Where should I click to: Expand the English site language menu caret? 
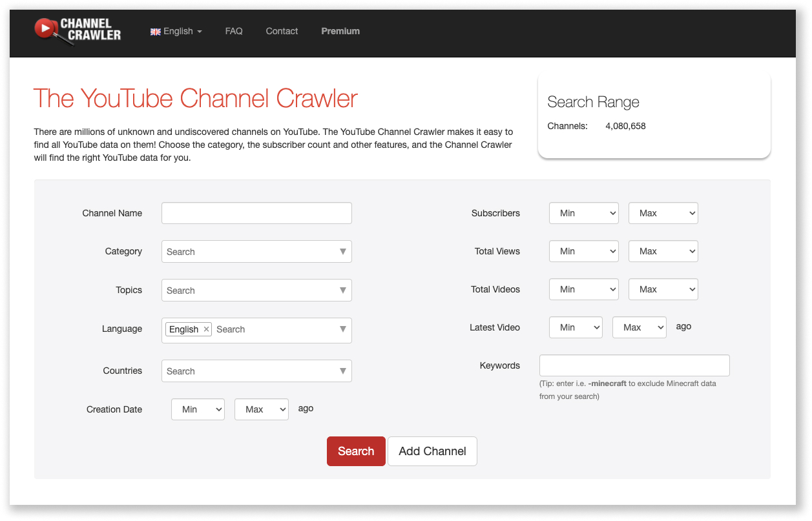(x=200, y=30)
